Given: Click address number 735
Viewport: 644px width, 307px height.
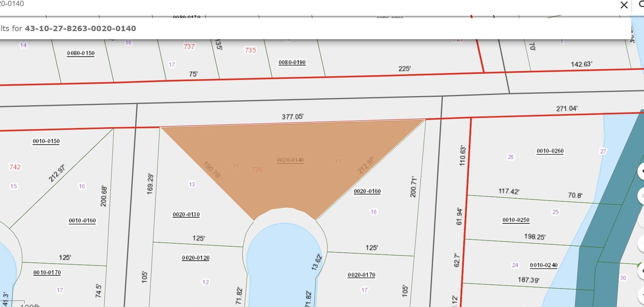Looking at the screenshot, I should coord(250,50).
